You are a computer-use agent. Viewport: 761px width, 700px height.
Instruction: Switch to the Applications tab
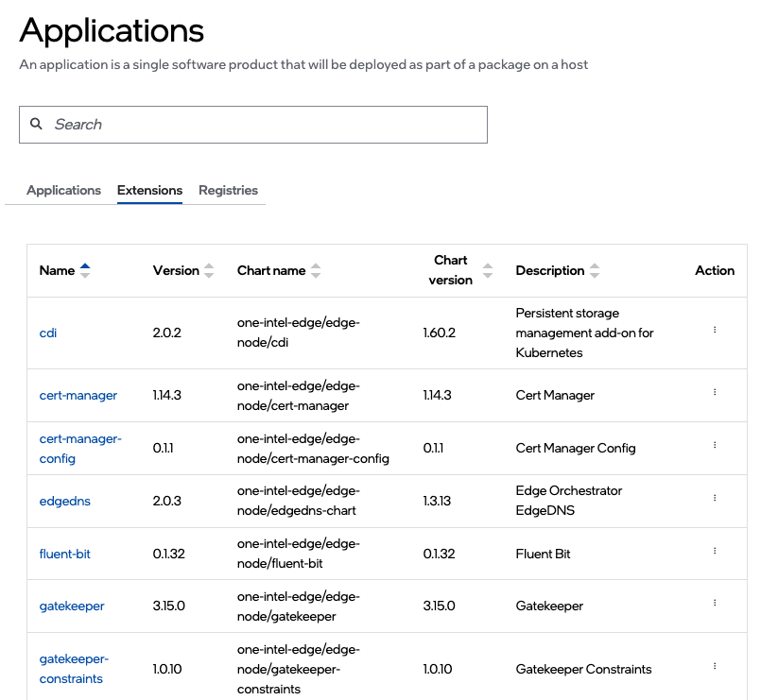[63, 190]
